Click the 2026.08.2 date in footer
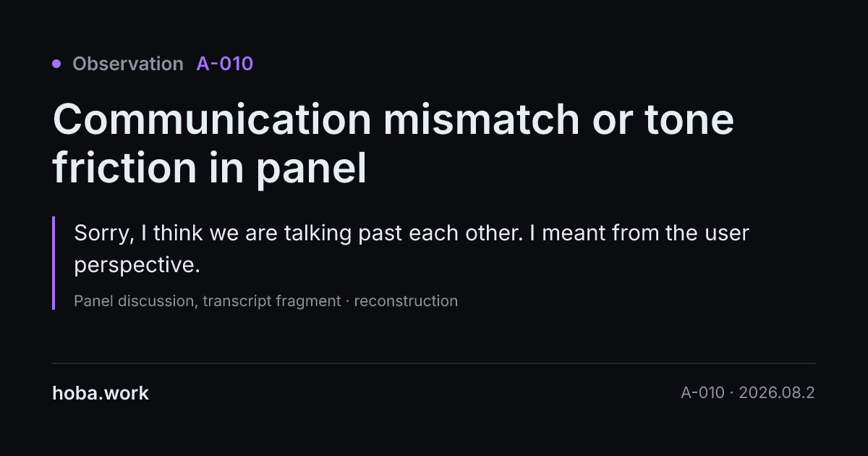This screenshot has width=868, height=456. 777,393
